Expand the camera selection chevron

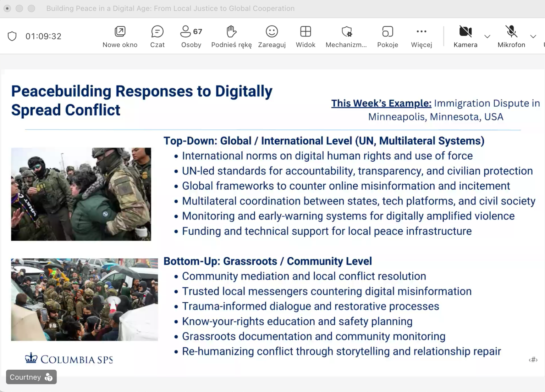coord(488,37)
